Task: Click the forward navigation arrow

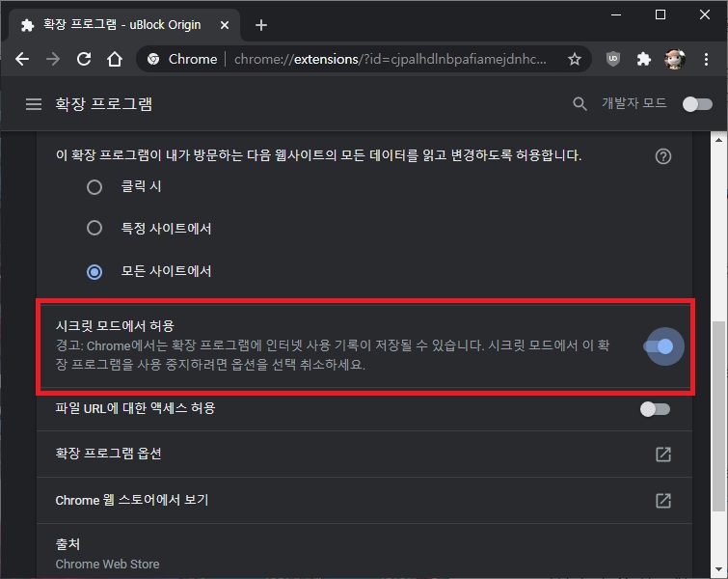Action: 53,59
